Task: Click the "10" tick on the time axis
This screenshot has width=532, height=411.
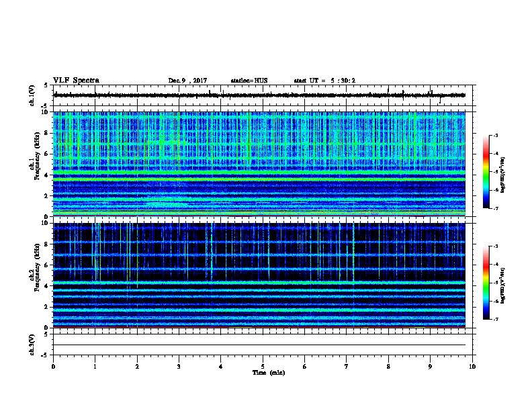Action: pyautogui.click(x=472, y=367)
